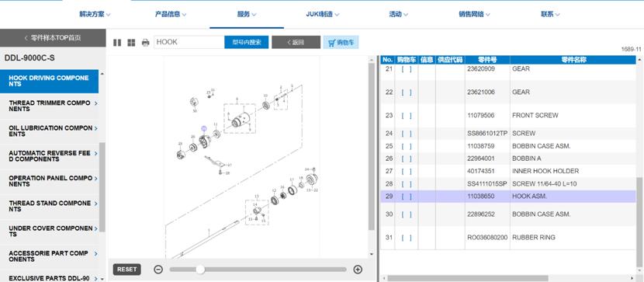
Task: Open the 服务 navigation menu
Action: (247, 15)
